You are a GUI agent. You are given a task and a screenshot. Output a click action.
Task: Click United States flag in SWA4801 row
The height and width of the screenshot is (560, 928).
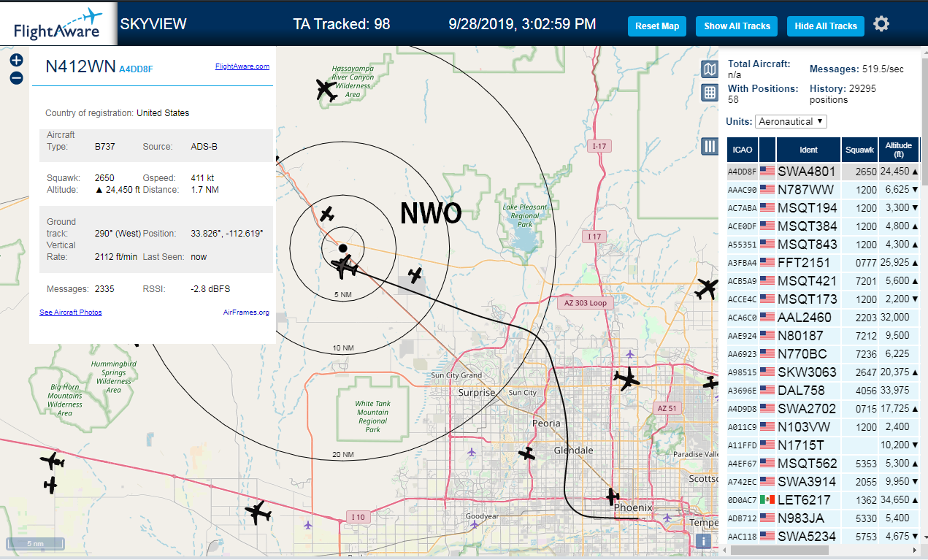point(767,172)
